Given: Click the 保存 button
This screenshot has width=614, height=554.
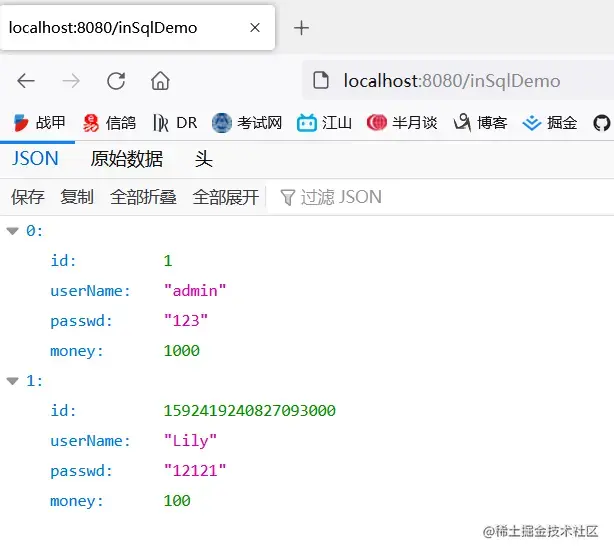Looking at the screenshot, I should (28, 197).
